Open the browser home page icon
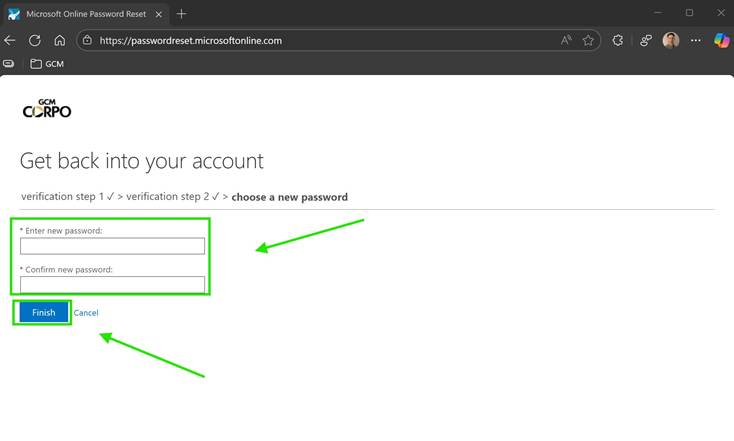The height and width of the screenshot is (441, 734). click(x=59, y=41)
